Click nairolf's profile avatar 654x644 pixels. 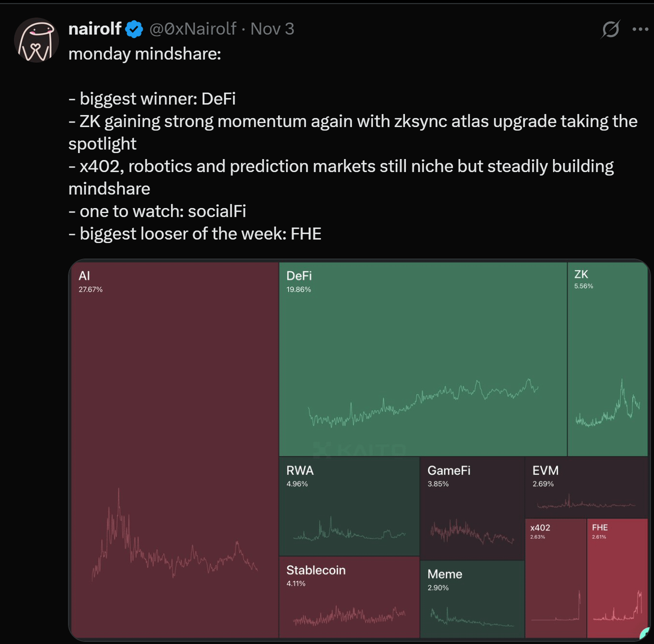[x=36, y=40]
